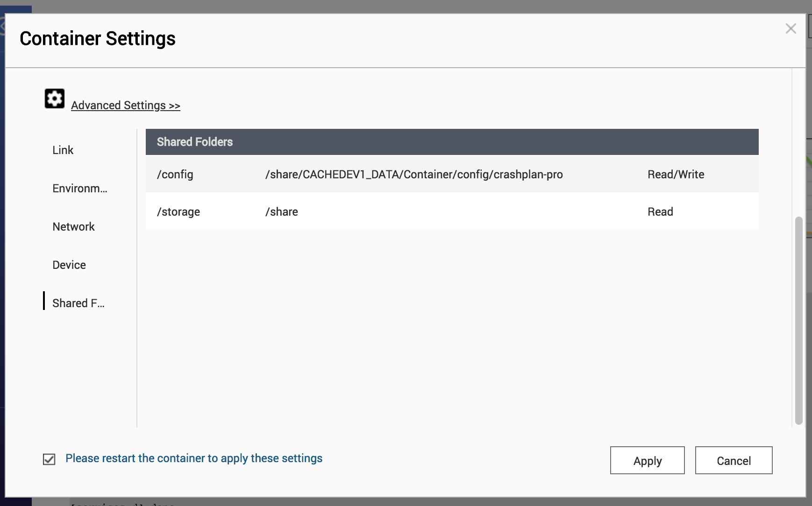Image resolution: width=812 pixels, height=506 pixels.
Task: Click the Container Settings dialog title
Action: point(97,38)
